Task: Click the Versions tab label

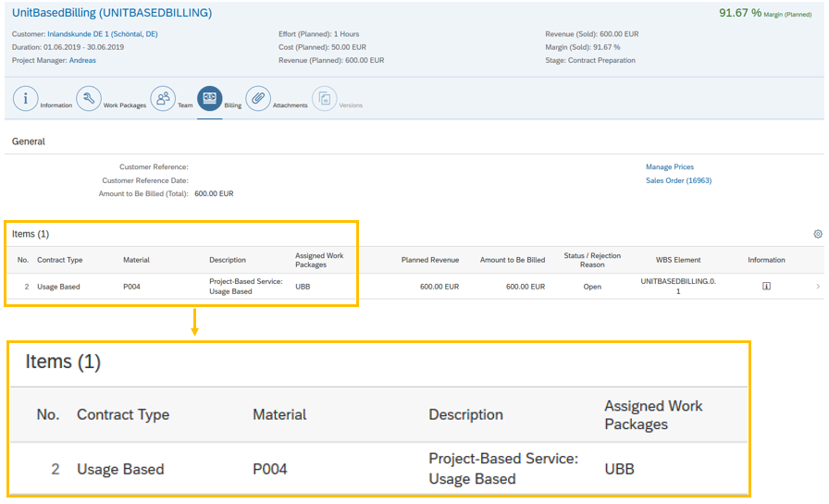Action: (351, 105)
